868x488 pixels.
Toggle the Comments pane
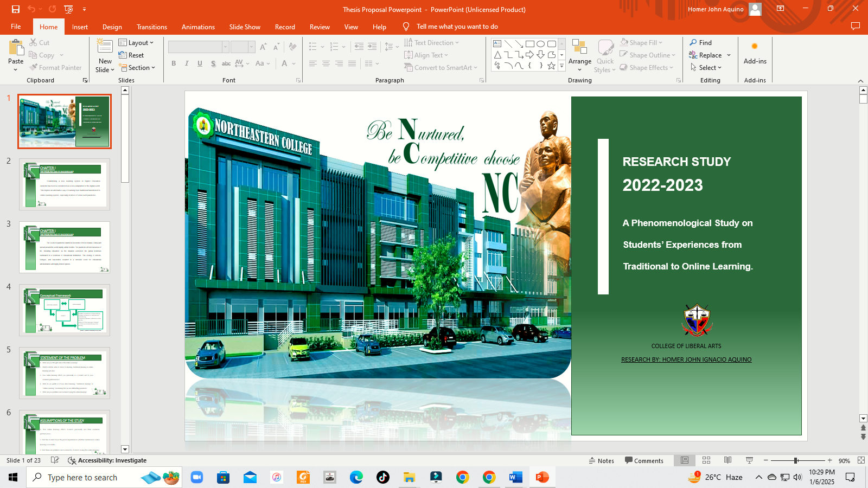pos(644,460)
